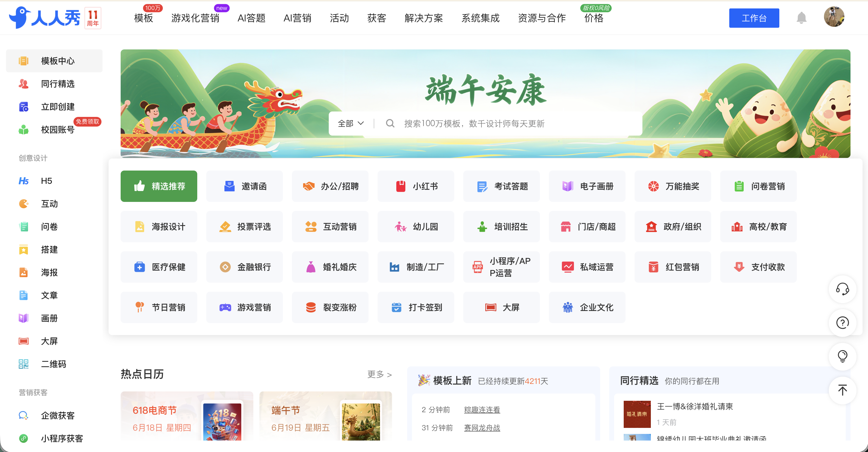Open the help question mark icon

click(842, 323)
